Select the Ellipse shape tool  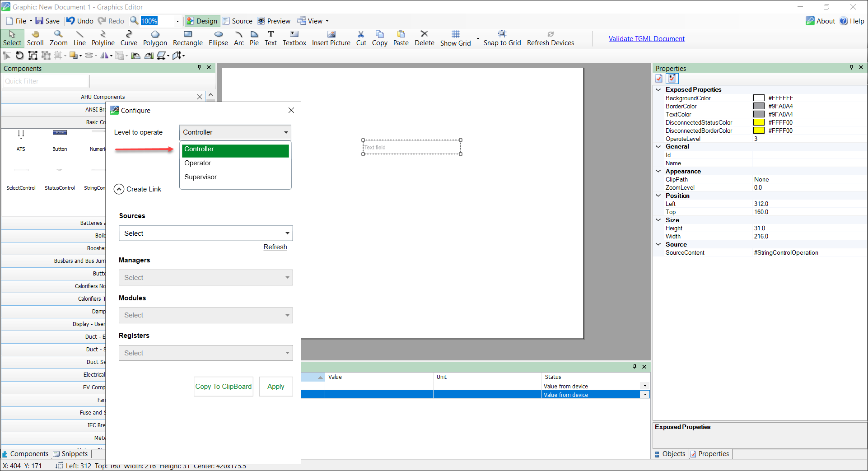tap(218, 38)
